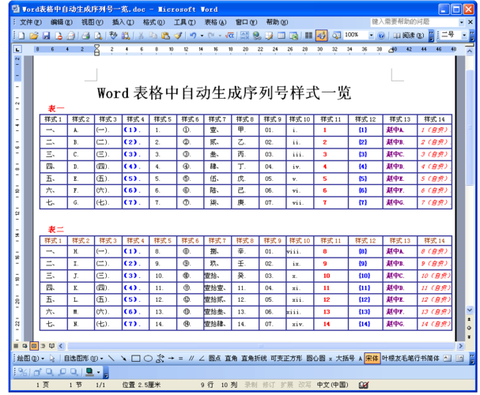This screenshot has width=480, height=395.
Task: Click the horizontal scrollbar right arrow
Action: [460, 346]
